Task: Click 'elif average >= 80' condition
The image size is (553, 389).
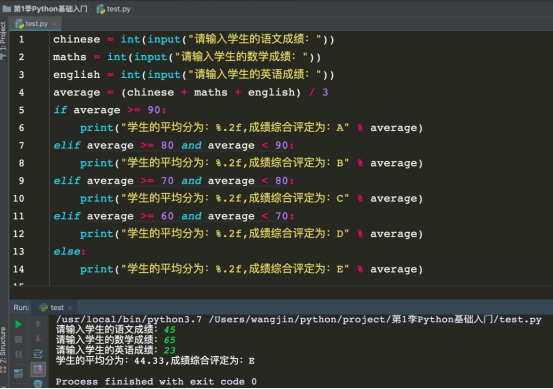Action: pos(173,145)
